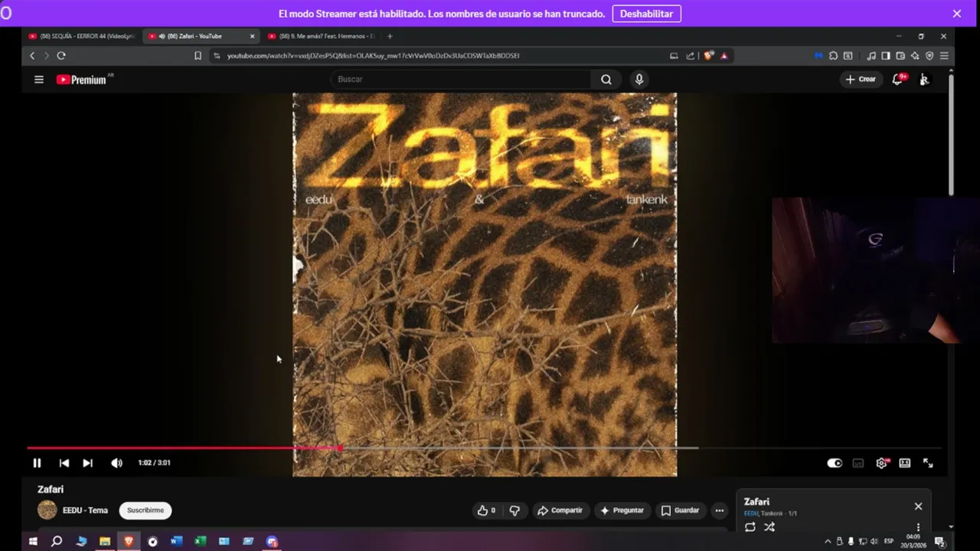This screenshot has width=980, height=551.
Task: Open a new browser tab
Action: (x=390, y=36)
